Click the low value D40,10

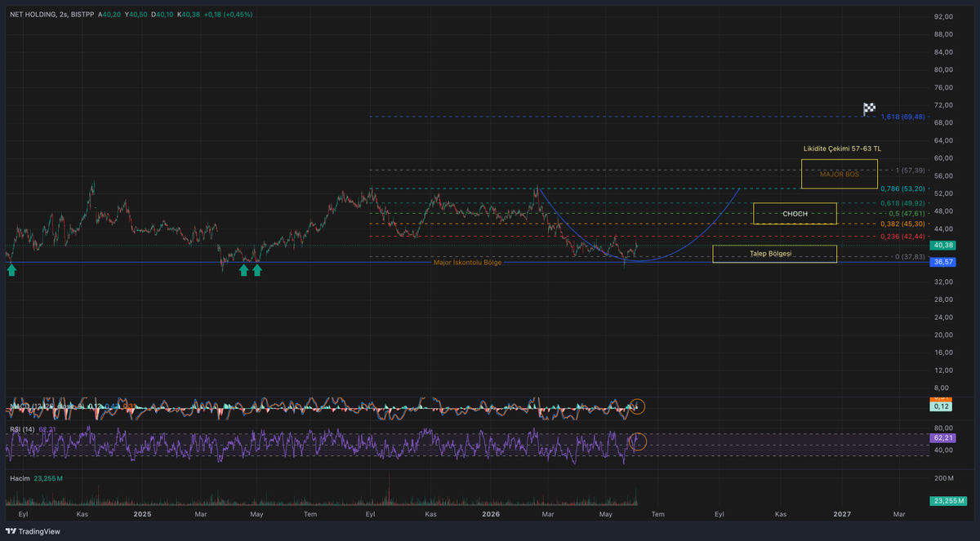click(163, 14)
